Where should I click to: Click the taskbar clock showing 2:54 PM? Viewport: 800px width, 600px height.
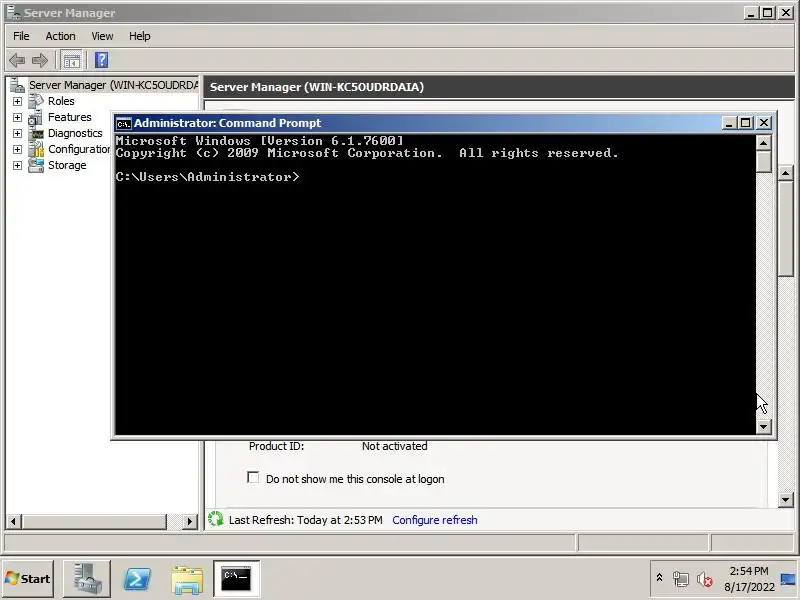pyautogui.click(x=748, y=579)
